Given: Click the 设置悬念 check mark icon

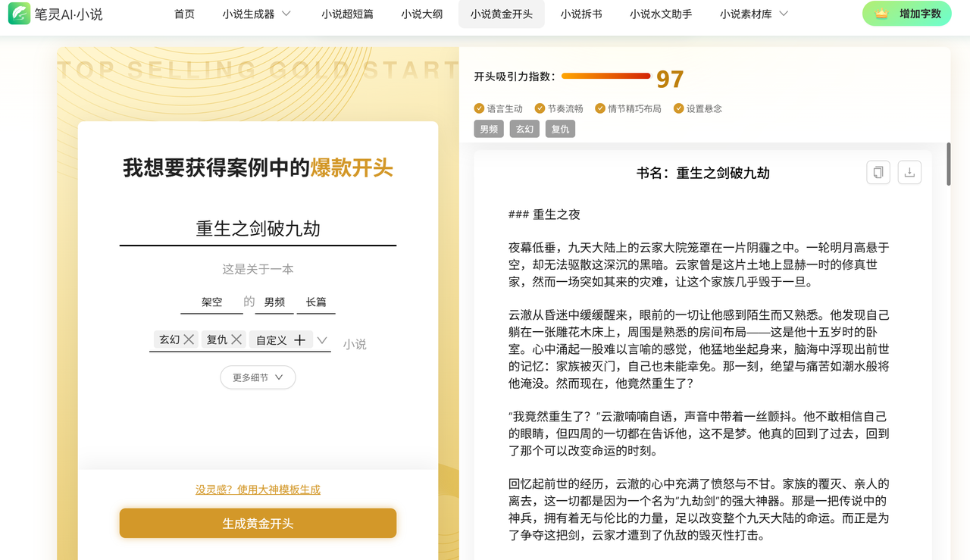Looking at the screenshot, I should (x=679, y=108).
